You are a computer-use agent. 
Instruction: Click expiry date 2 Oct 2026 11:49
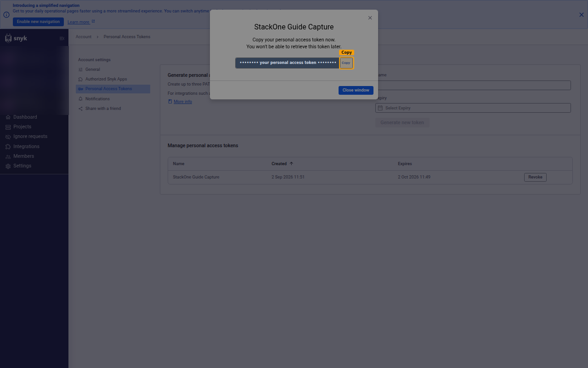coord(414,177)
